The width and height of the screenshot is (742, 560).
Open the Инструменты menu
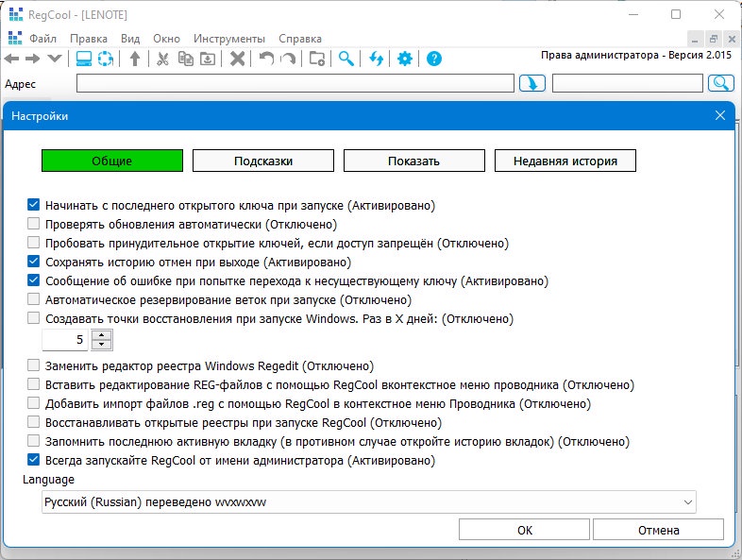click(x=229, y=39)
